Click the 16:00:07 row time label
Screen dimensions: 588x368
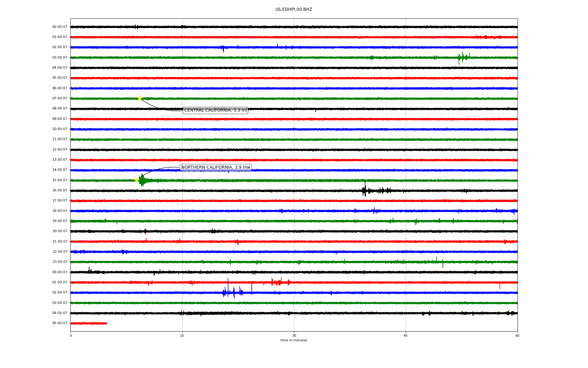pyautogui.click(x=60, y=190)
